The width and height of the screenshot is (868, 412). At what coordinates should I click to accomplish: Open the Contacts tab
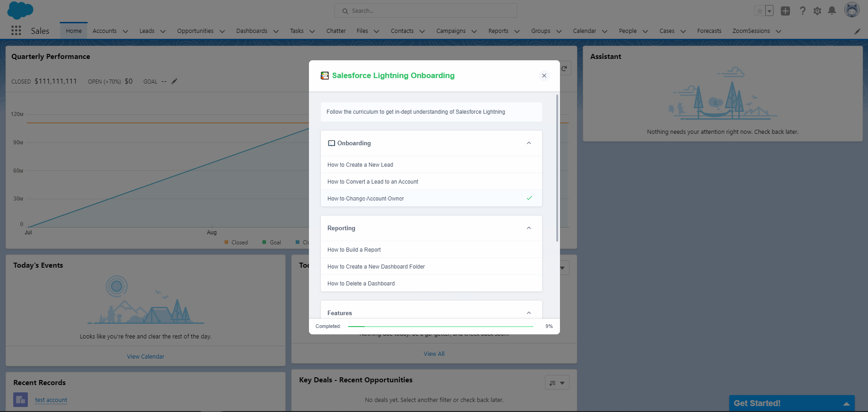point(402,31)
